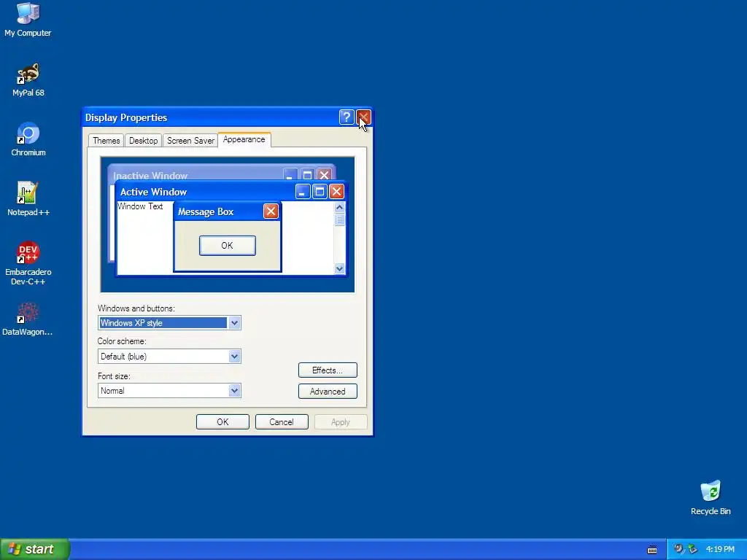Click the greyed Apply button
The width and height of the screenshot is (747, 560).
click(x=341, y=422)
